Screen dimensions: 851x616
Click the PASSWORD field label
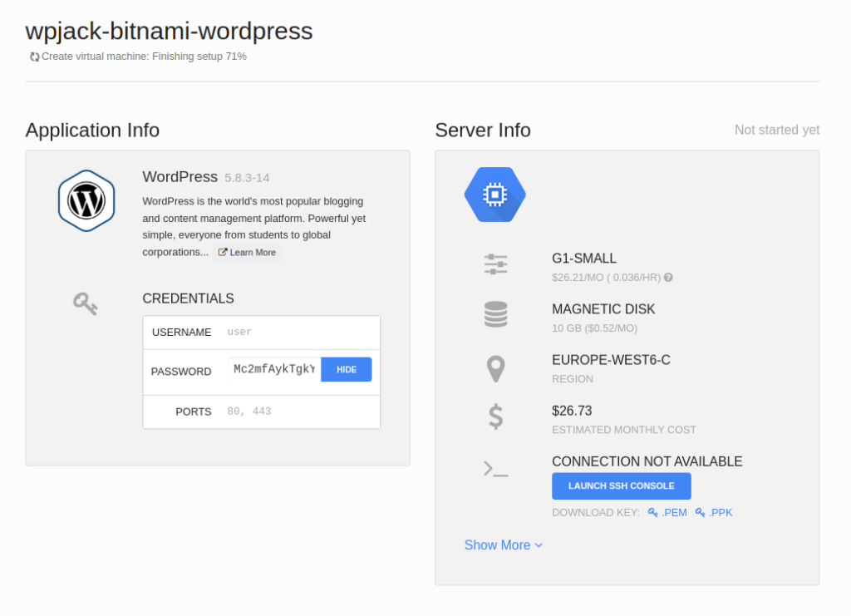[181, 372]
